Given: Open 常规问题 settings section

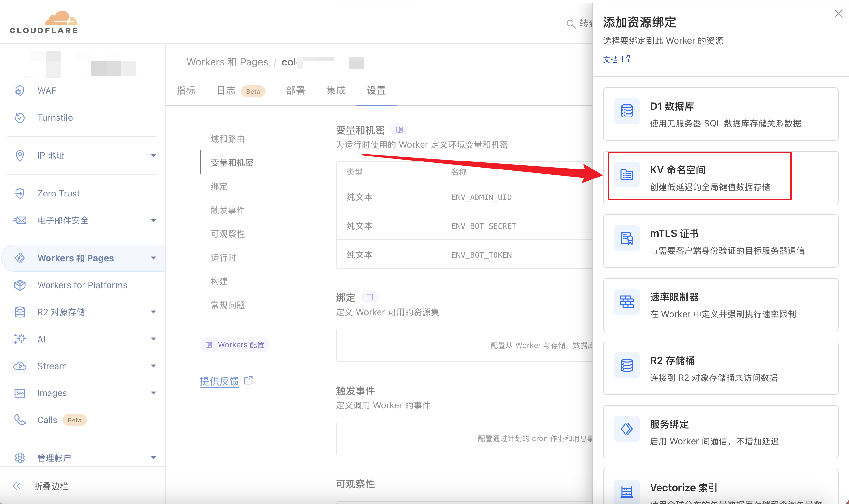Looking at the screenshot, I should [x=228, y=305].
